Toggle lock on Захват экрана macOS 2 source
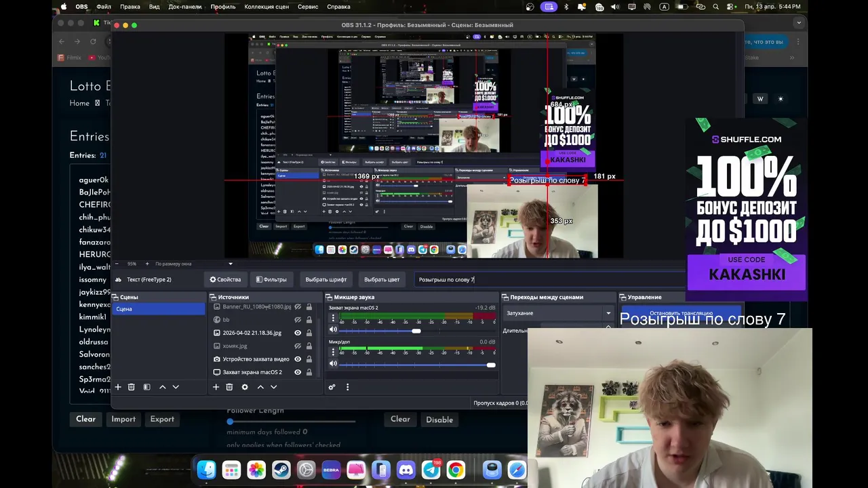This screenshot has width=868, height=488. point(309,372)
